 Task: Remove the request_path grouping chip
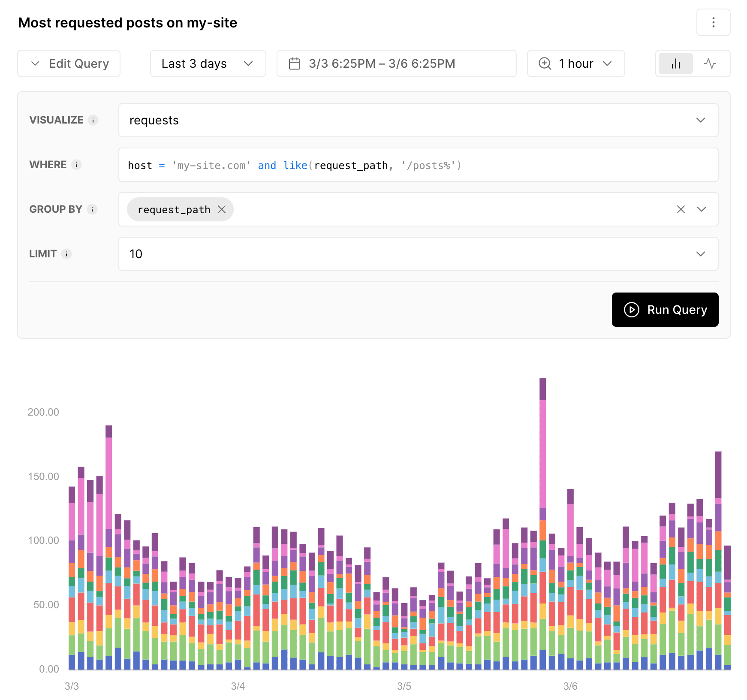223,209
